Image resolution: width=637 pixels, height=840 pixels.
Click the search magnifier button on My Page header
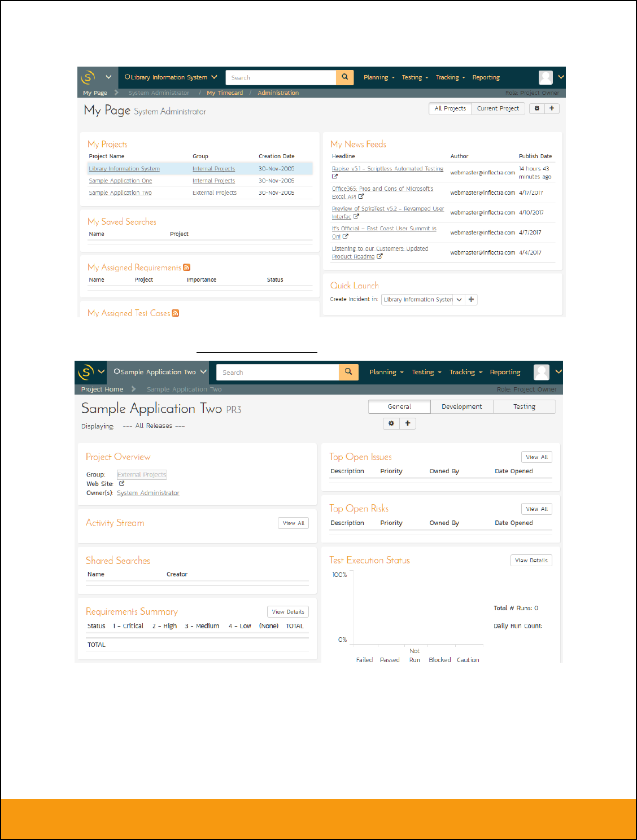[344, 77]
